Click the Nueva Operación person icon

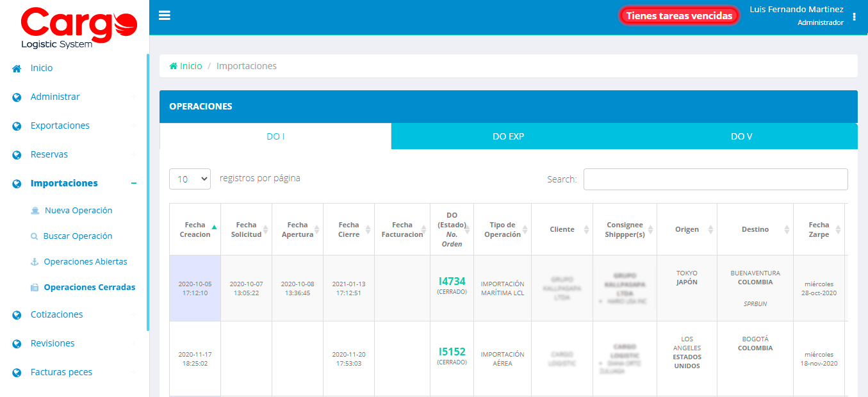pyautogui.click(x=37, y=210)
